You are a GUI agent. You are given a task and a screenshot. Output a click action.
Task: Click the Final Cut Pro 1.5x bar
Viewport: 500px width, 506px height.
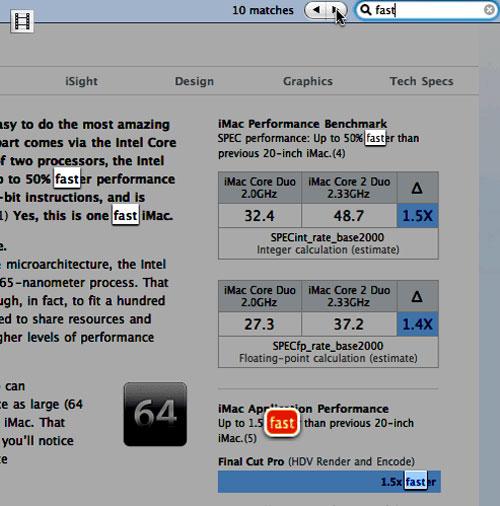[x=329, y=482]
